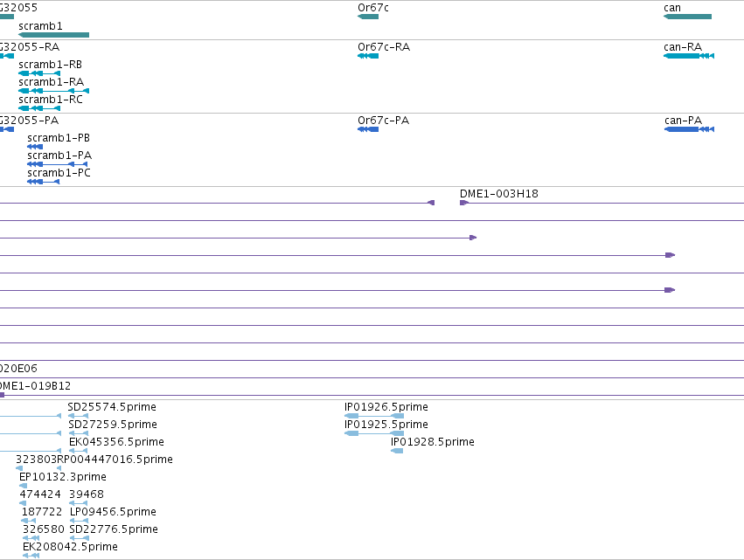Select the can-PA protein glyph
The width and height of the screenshot is (744, 560).
click(690, 129)
